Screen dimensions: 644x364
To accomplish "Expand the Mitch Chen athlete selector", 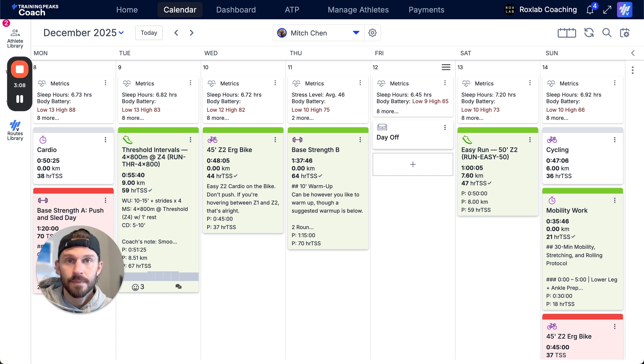I will click(x=356, y=33).
